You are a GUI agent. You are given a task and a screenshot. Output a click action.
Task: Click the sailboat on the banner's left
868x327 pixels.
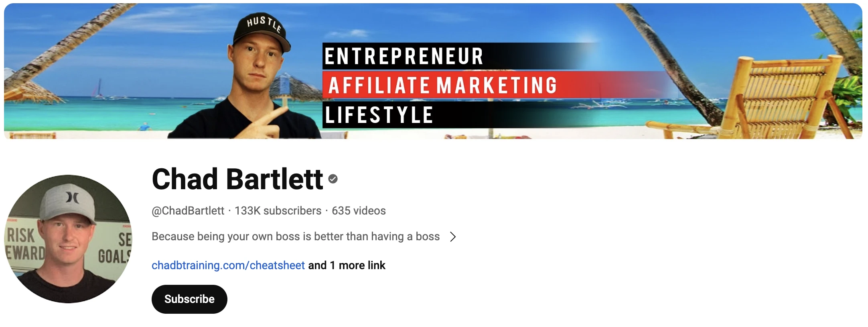click(99, 89)
